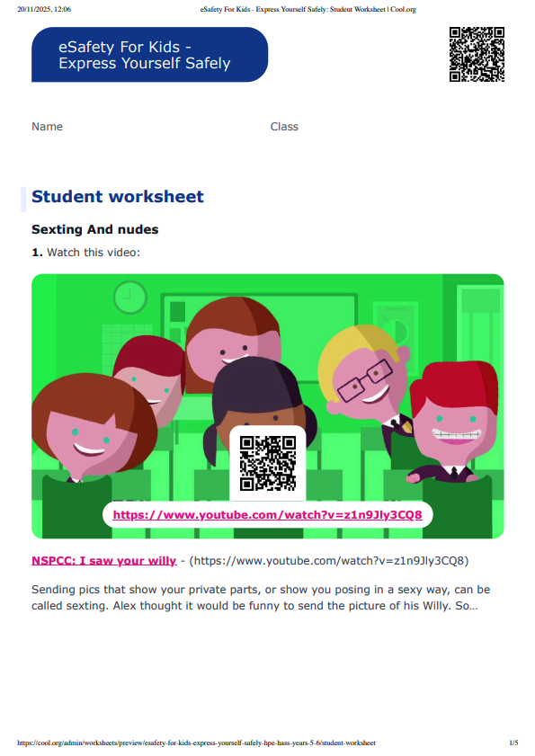Screen dimensions: 535x756
Task: Click the Student worksheet heading
Action: click(x=117, y=197)
